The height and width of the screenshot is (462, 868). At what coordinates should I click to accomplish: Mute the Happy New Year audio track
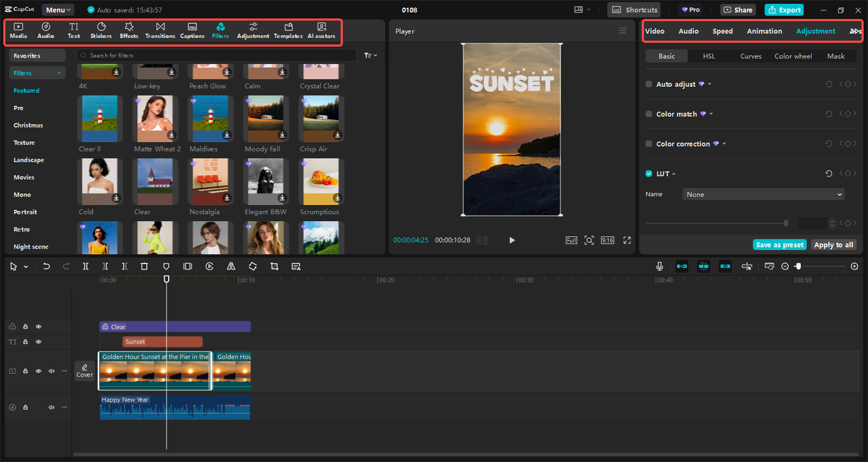point(52,407)
